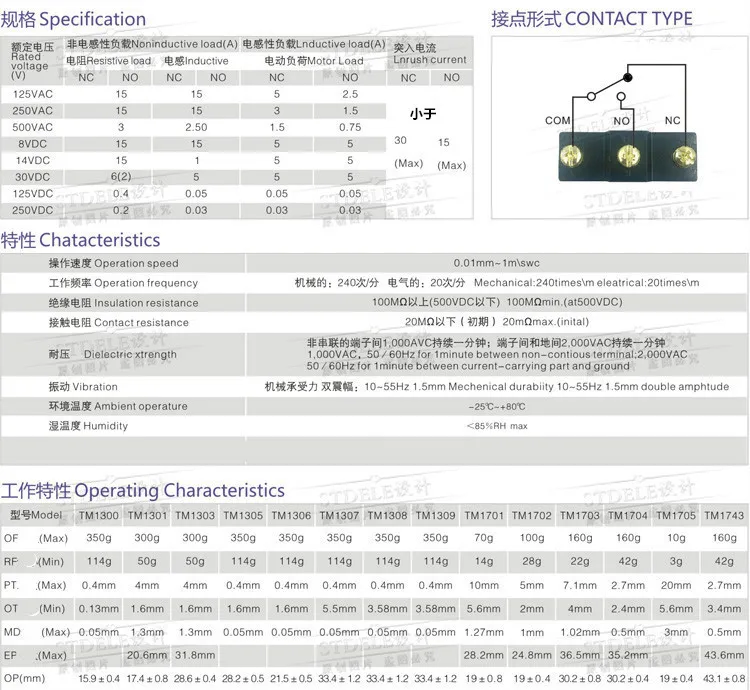Select the TM1306 model column header
The width and height of the screenshot is (750, 690).
click(291, 515)
